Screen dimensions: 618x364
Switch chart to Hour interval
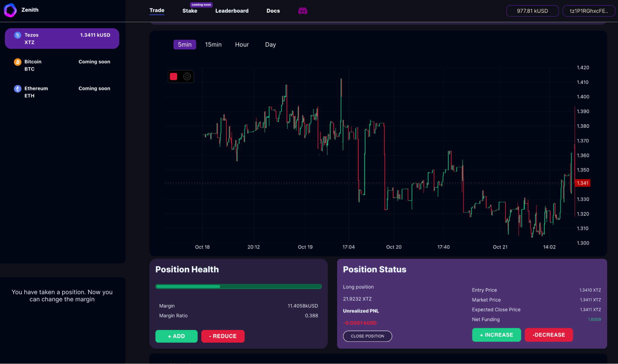[x=242, y=44]
